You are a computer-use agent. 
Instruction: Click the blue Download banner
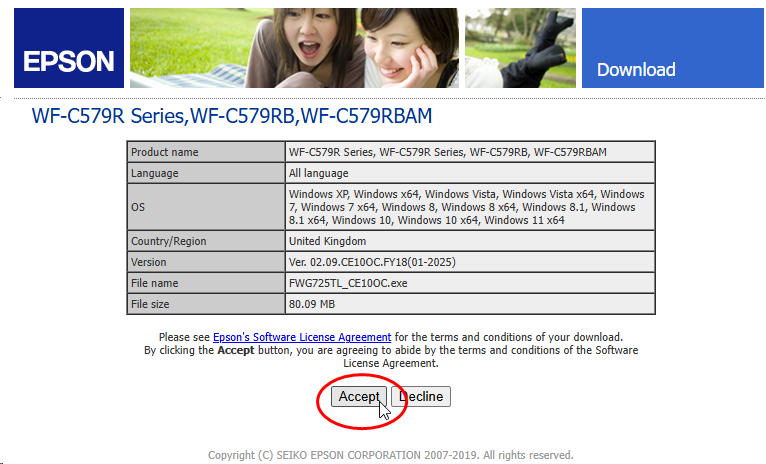coord(673,48)
